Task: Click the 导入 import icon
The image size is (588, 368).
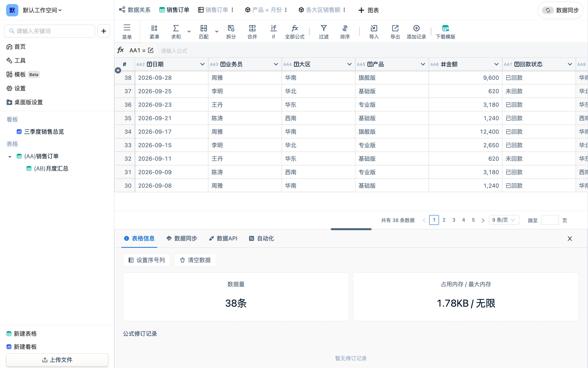Action: coord(374,28)
